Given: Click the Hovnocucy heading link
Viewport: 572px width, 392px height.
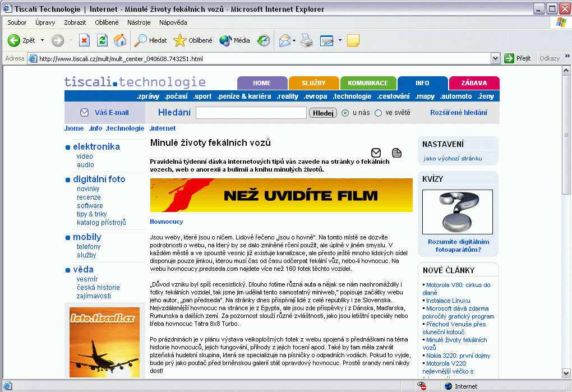Looking at the screenshot, I should [167, 222].
